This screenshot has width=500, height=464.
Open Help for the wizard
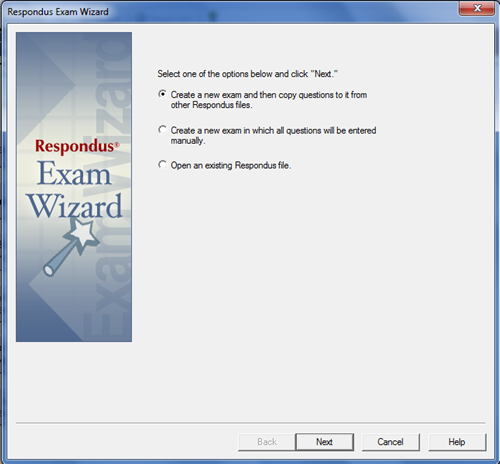click(x=457, y=442)
